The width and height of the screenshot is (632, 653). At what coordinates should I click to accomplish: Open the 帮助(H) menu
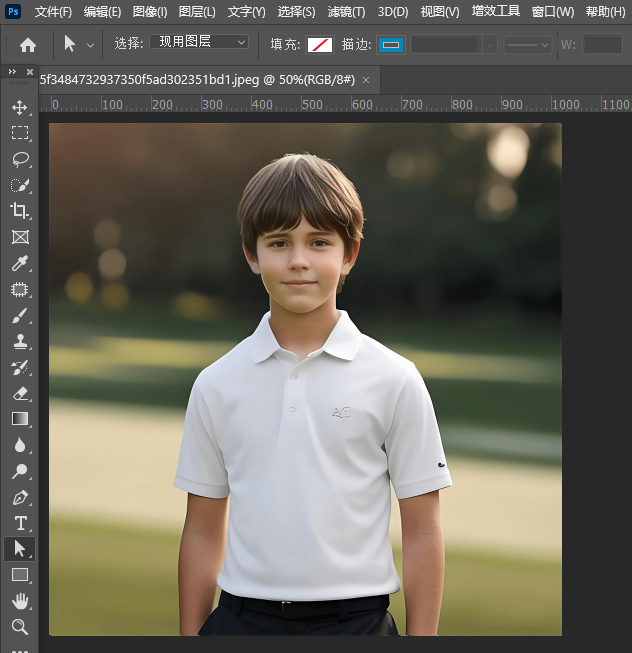pos(605,12)
